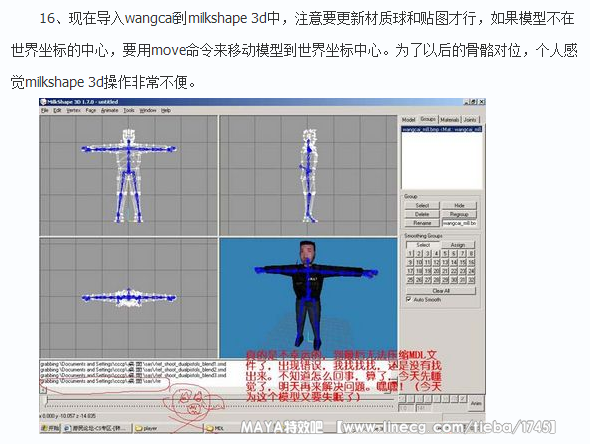Screen dimensions: 590x444
Task: Toggle the Anim mode button
Action: (476, 403)
